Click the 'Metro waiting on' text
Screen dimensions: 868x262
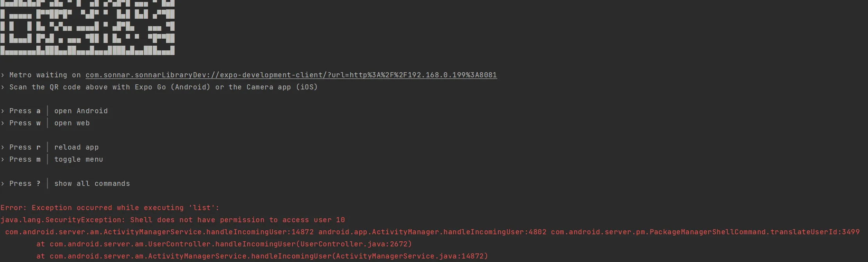(x=45, y=75)
